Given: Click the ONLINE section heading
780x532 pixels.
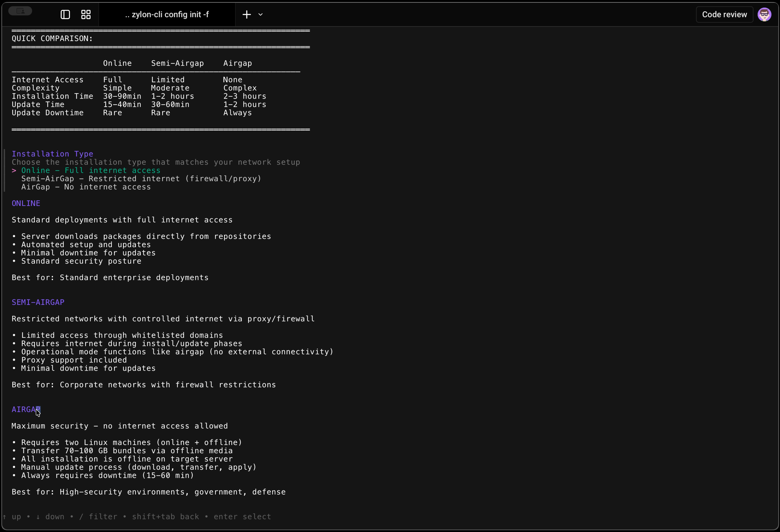Looking at the screenshot, I should coord(26,204).
